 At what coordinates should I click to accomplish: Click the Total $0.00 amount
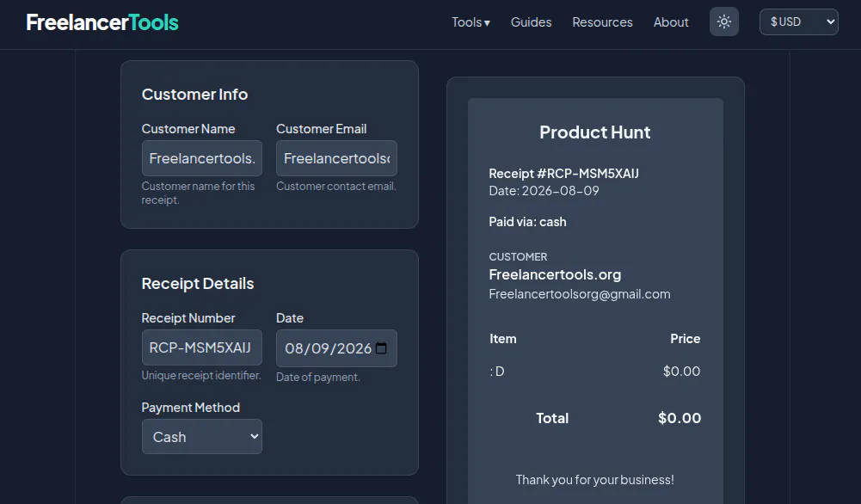680,418
